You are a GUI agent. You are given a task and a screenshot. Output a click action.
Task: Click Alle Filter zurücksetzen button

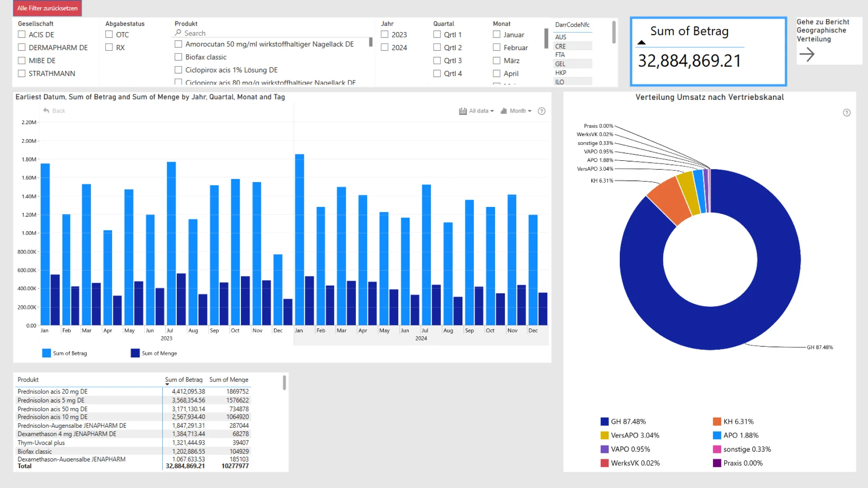click(47, 8)
